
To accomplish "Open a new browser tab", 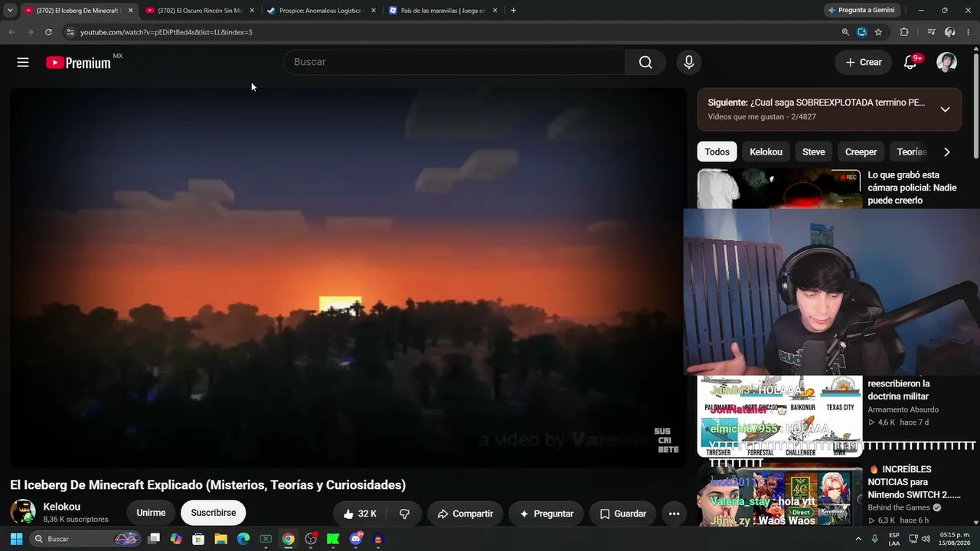I will point(513,11).
